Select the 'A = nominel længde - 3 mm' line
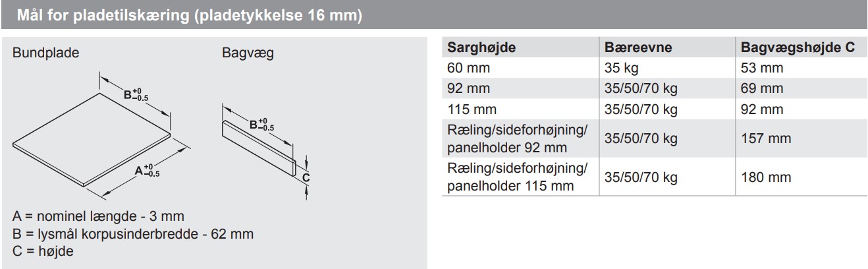 click(x=98, y=216)
